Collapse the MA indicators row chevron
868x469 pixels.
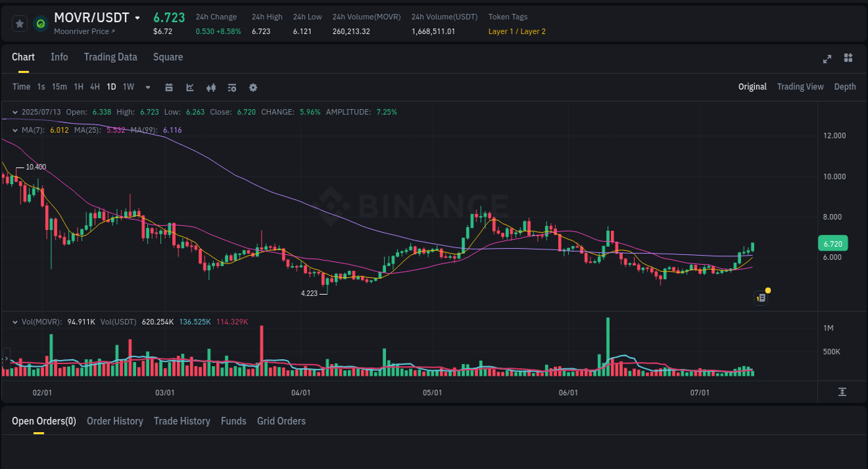(x=15, y=130)
